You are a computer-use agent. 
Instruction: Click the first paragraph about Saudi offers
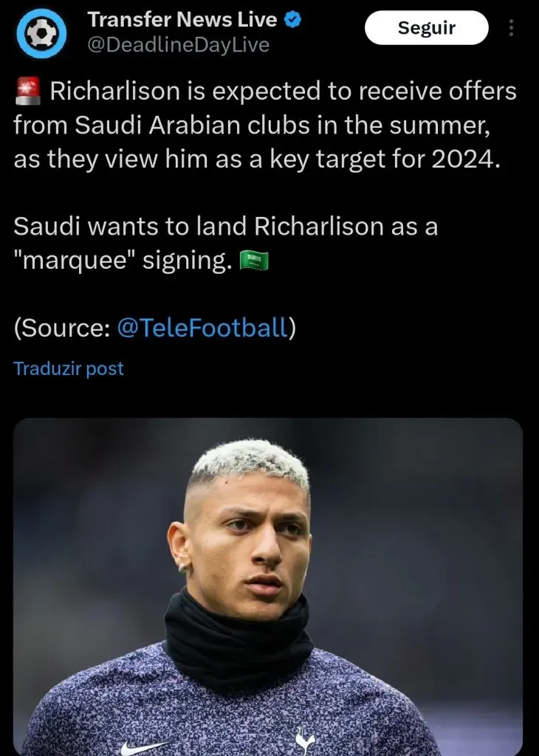[264, 126]
